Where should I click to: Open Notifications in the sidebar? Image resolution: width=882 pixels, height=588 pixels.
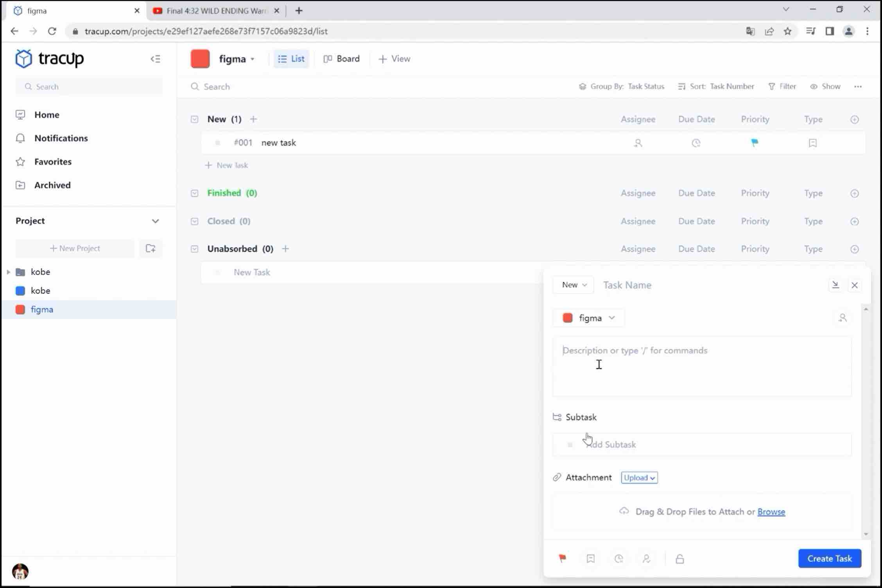coord(61,138)
